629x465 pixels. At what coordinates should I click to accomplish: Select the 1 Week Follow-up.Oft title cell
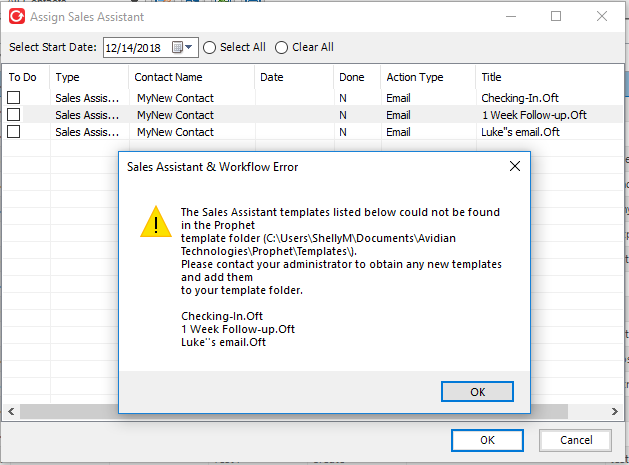coord(534,115)
